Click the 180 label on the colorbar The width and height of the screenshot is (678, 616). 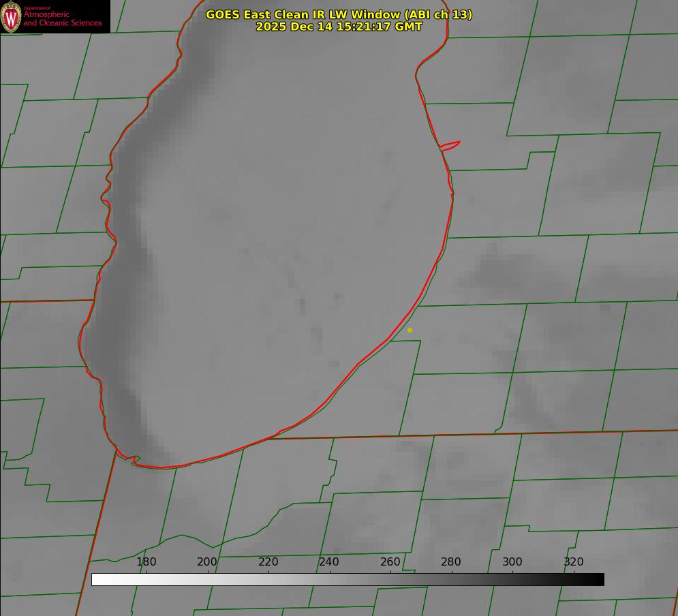click(x=147, y=561)
